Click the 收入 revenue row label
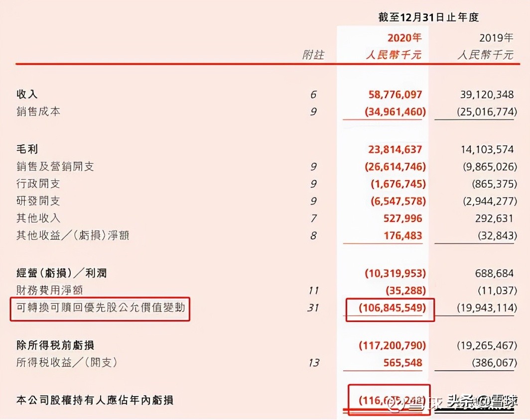The image size is (530, 420). pyautogui.click(x=26, y=94)
